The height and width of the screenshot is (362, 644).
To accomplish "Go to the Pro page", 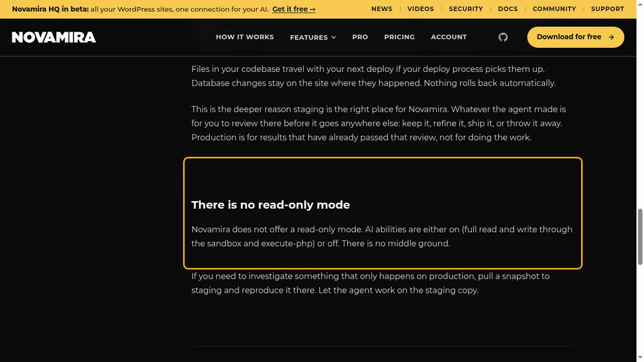I will pos(360,37).
